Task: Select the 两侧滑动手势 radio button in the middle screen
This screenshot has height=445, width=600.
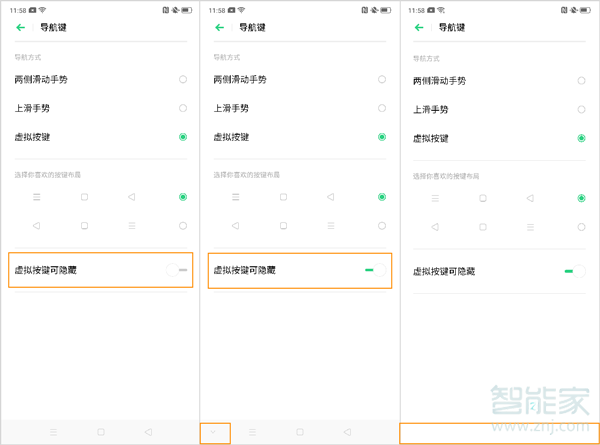Action: tap(382, 79)
